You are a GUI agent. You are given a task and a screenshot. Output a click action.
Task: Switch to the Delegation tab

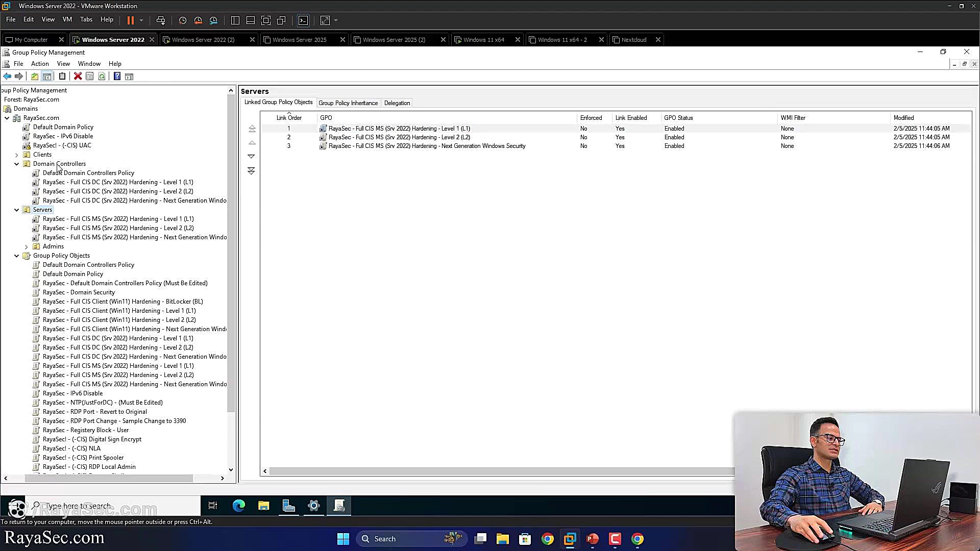pos(397,103)
